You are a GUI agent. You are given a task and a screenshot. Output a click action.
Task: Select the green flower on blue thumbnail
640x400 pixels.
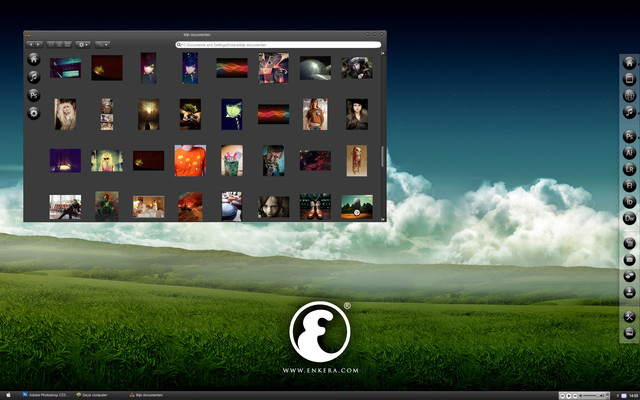[x=232, y=114]
